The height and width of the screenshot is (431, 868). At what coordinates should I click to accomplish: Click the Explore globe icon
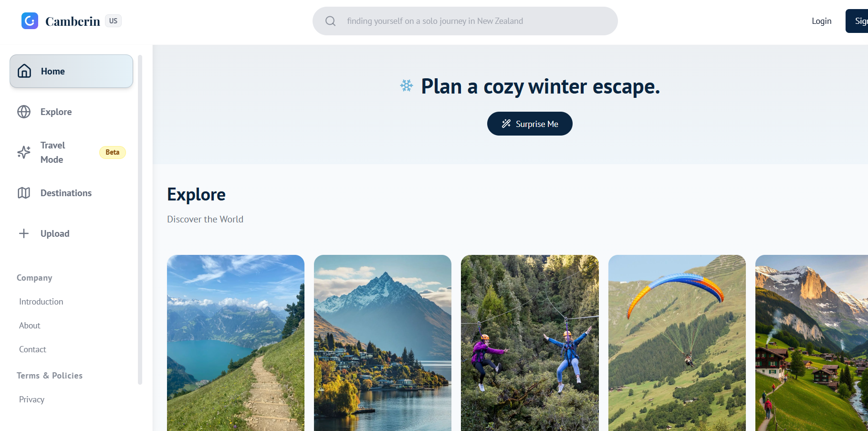(x=24, y=112)
